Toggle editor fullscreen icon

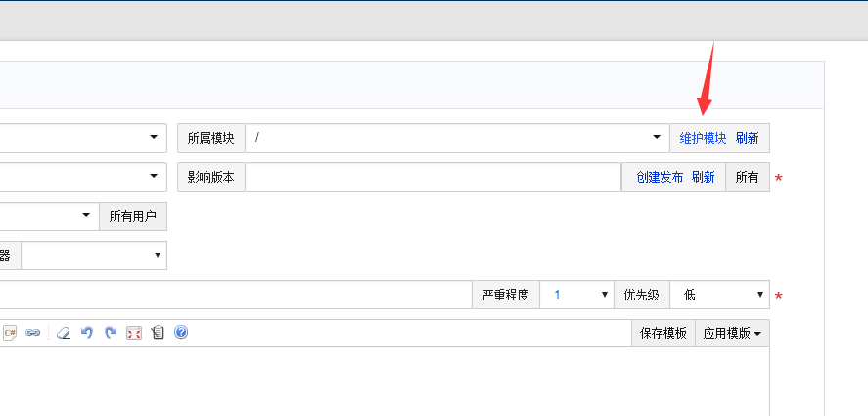pyautogui.click(x=134, y=333)
